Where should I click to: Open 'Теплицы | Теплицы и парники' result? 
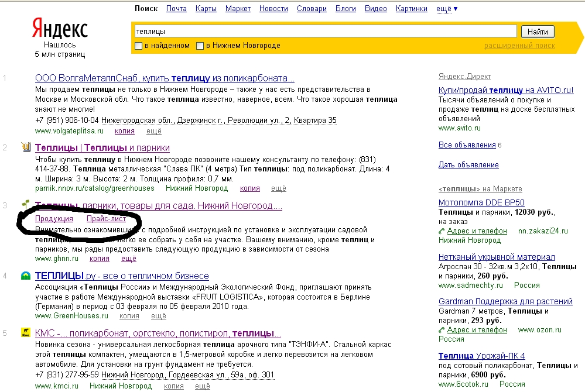point(102,148)
